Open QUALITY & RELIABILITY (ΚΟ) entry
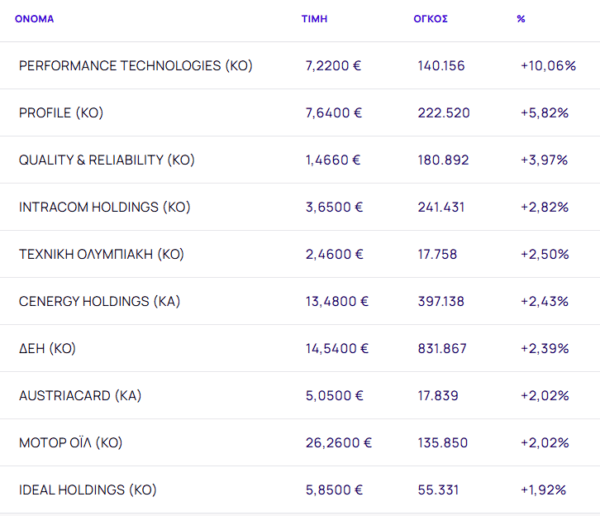600x516 pixels. (105, 160)
